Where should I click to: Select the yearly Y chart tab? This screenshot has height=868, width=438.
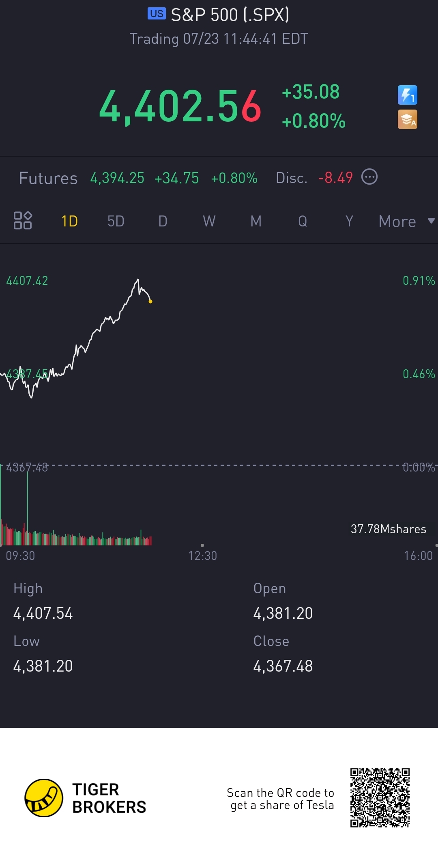tap(349, 221)
